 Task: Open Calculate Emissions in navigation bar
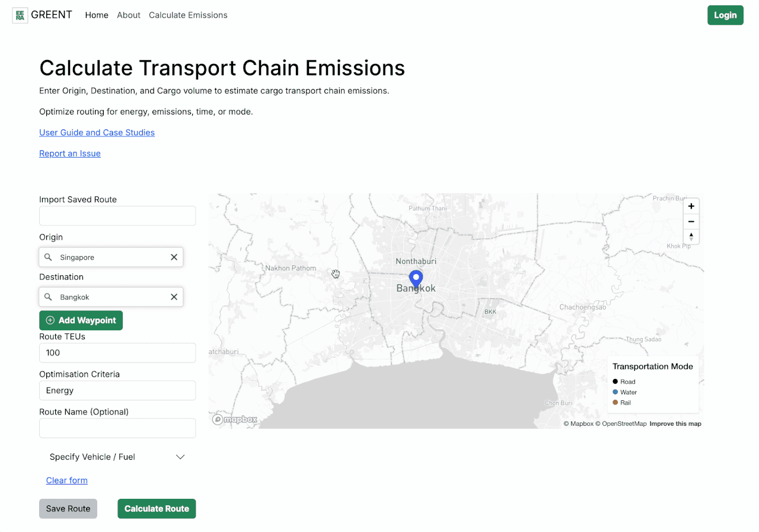pos(188,15)
